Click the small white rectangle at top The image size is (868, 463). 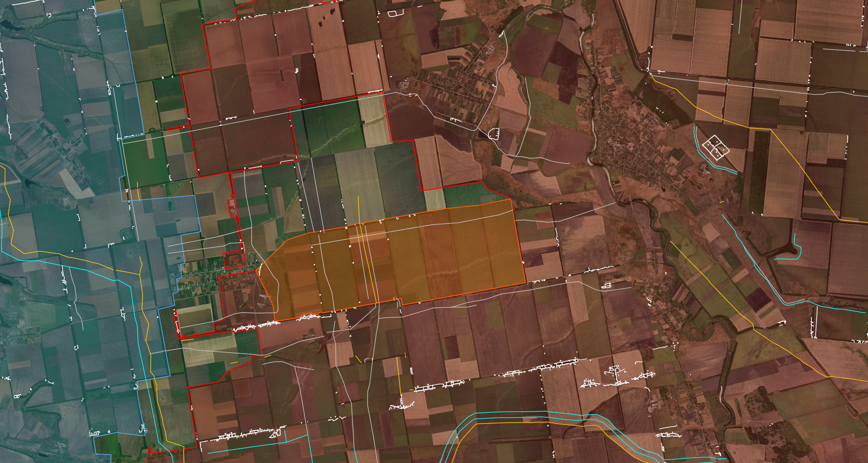[x=392, y=14]
